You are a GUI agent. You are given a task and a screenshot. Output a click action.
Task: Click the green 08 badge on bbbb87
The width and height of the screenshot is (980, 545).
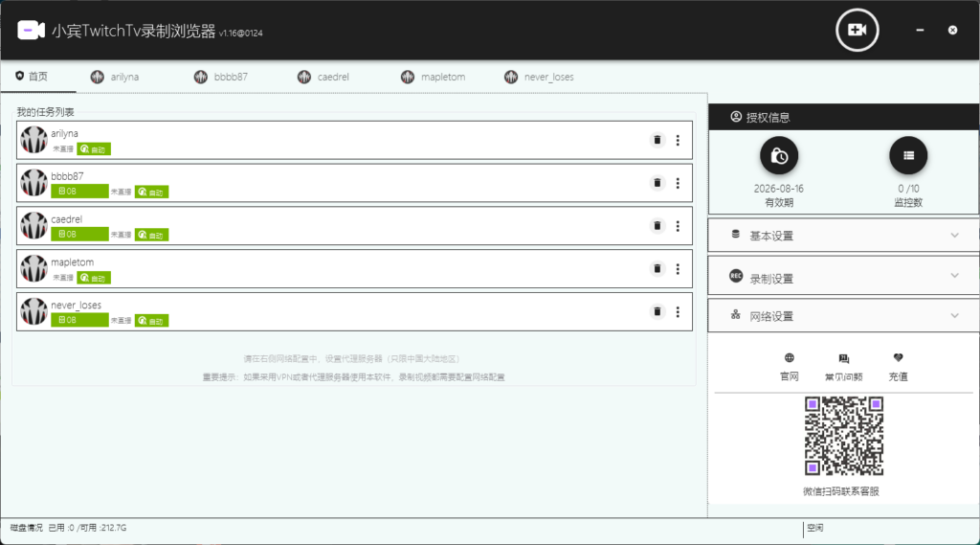coord(79,192)
